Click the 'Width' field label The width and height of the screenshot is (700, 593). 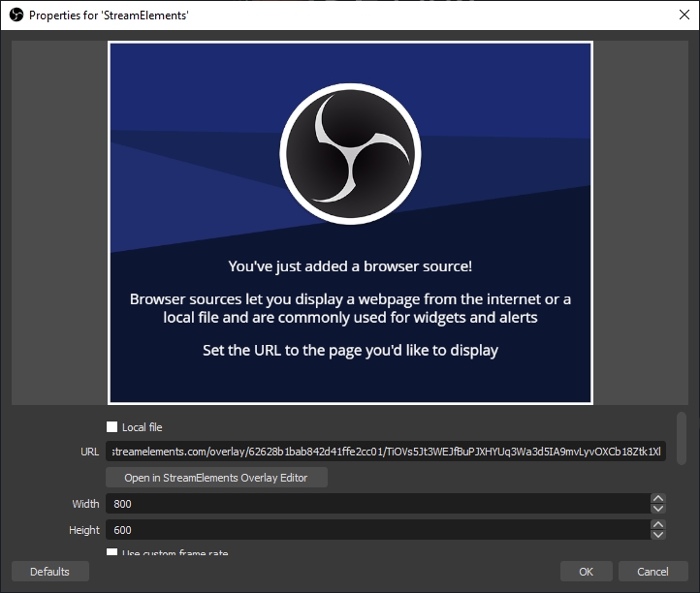85,504
